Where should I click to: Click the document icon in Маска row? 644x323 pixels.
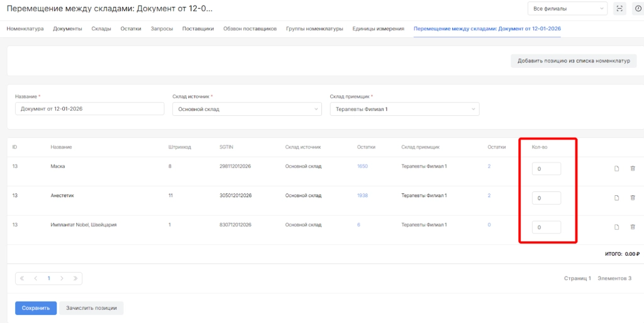coord(617,168)
